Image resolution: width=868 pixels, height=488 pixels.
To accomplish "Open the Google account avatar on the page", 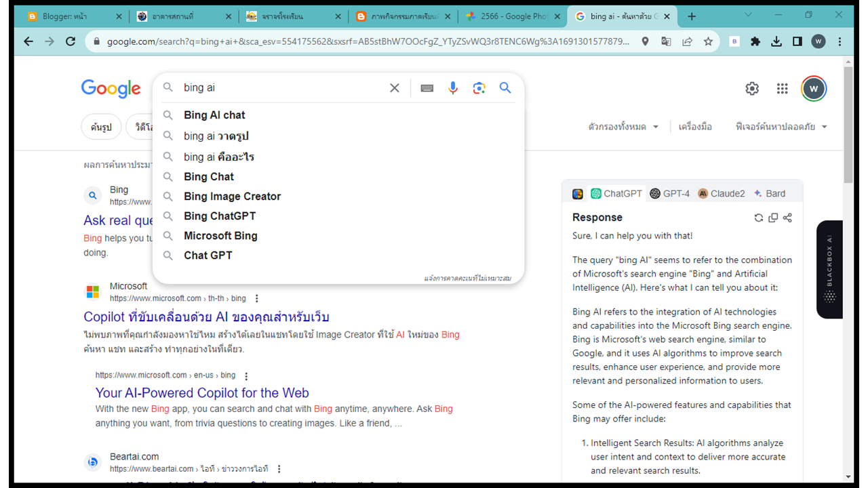I will coord(814,88).
